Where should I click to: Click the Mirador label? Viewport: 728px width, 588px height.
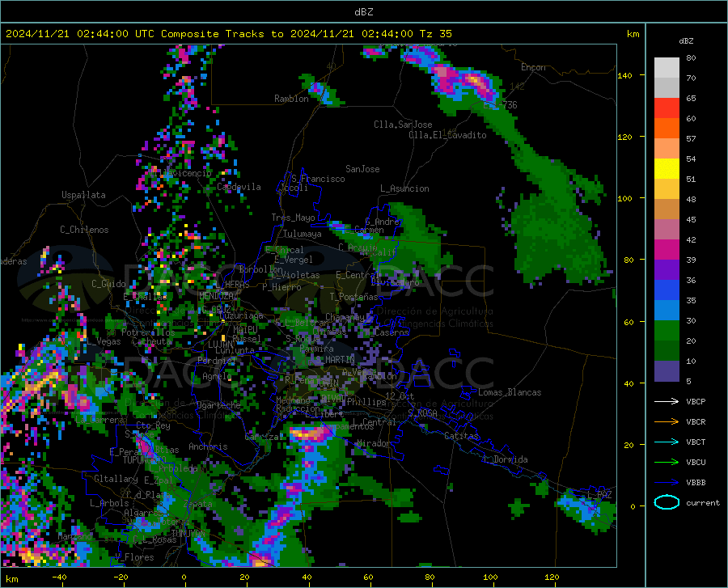(374, 443)
